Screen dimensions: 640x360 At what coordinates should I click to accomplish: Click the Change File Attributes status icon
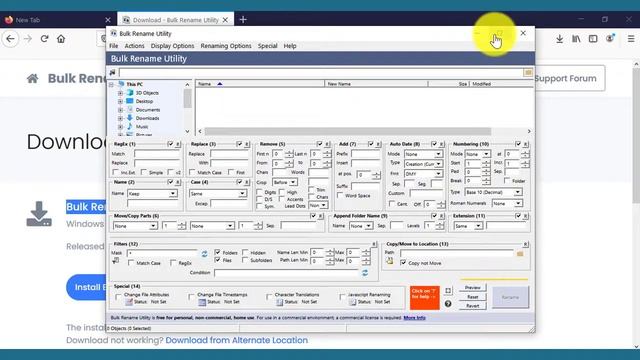(x=129, y=302)
